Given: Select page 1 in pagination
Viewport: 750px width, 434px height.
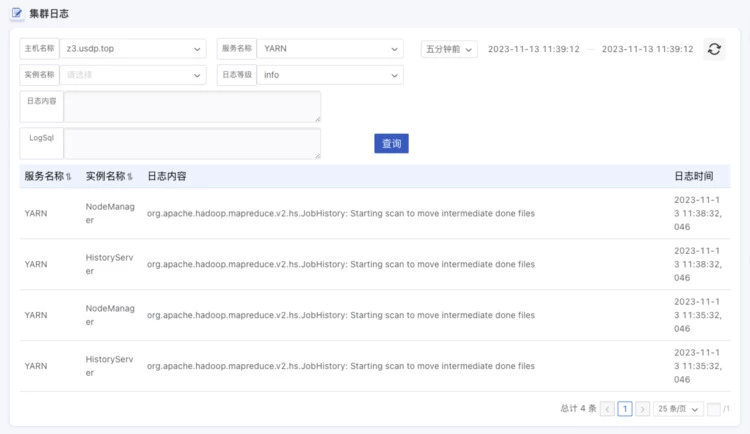Looking at the screenshot, I should pyautogui.click(x=625, y=409).
